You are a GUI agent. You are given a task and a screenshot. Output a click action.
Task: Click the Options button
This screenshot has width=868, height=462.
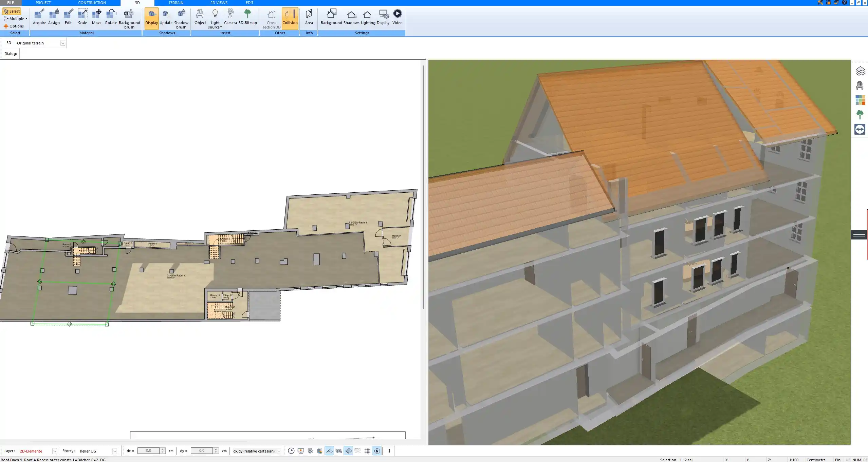pyautogui.click(x=14, y=26)
